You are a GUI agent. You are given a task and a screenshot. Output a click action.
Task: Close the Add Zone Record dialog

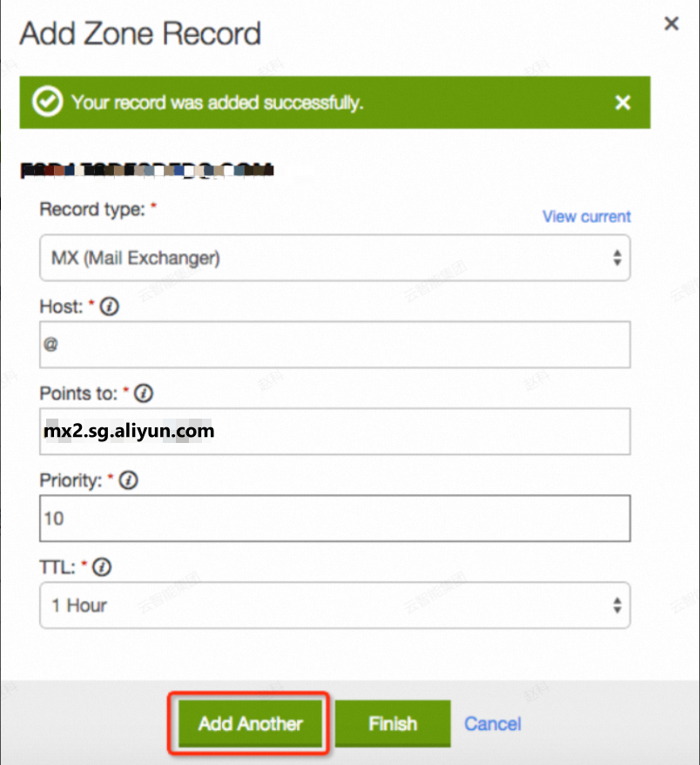[x=671, y=23]
